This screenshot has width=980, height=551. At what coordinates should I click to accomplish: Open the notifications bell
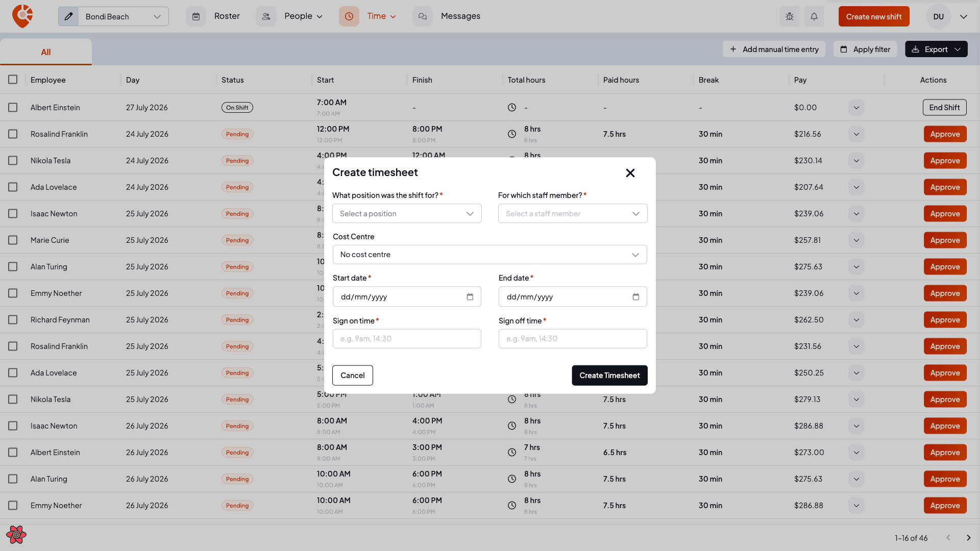tap(814, 16)
